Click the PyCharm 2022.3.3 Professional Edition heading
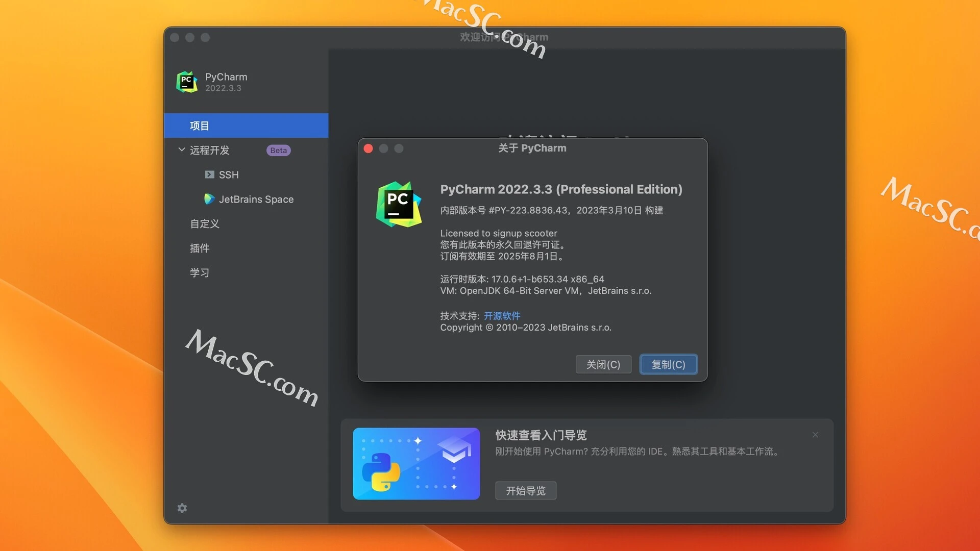 tap(561, 189)
